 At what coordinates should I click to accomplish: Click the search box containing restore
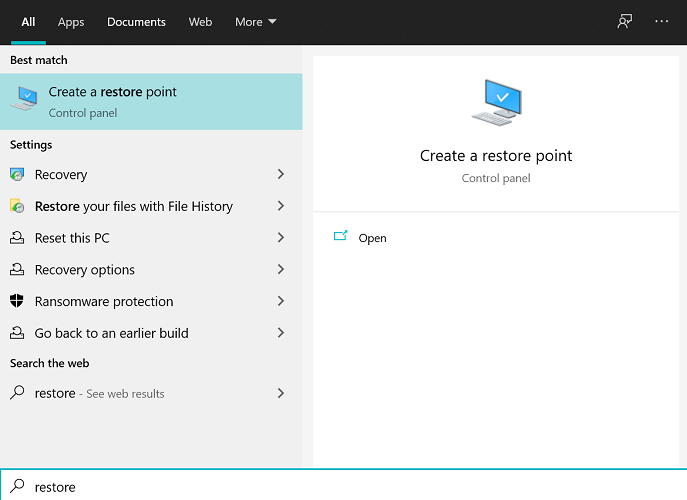click(340, 487)
